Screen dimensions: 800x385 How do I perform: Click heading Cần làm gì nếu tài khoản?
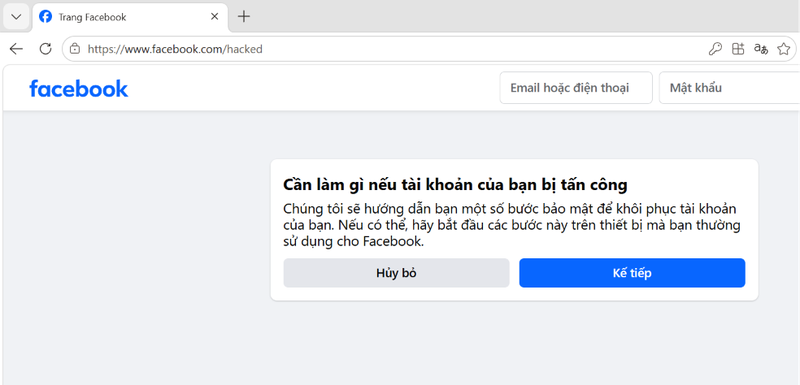[x=455, y=185]
